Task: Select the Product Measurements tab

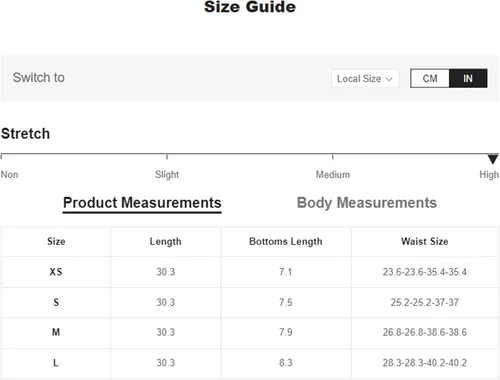Action: point(142,203)
